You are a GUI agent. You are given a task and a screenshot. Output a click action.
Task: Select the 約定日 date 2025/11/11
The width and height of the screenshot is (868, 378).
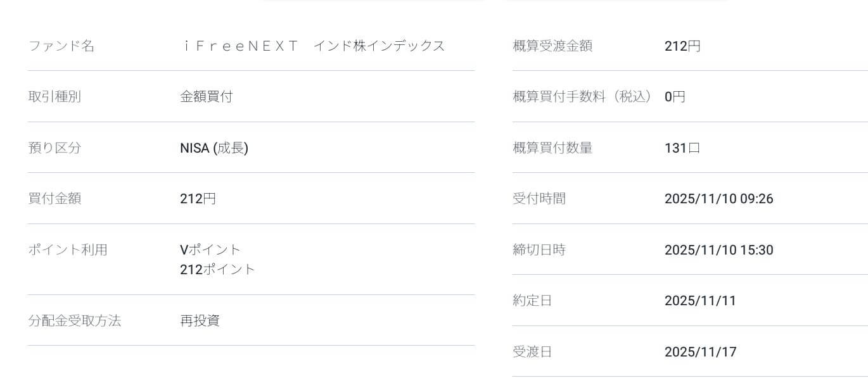[700, 301]
